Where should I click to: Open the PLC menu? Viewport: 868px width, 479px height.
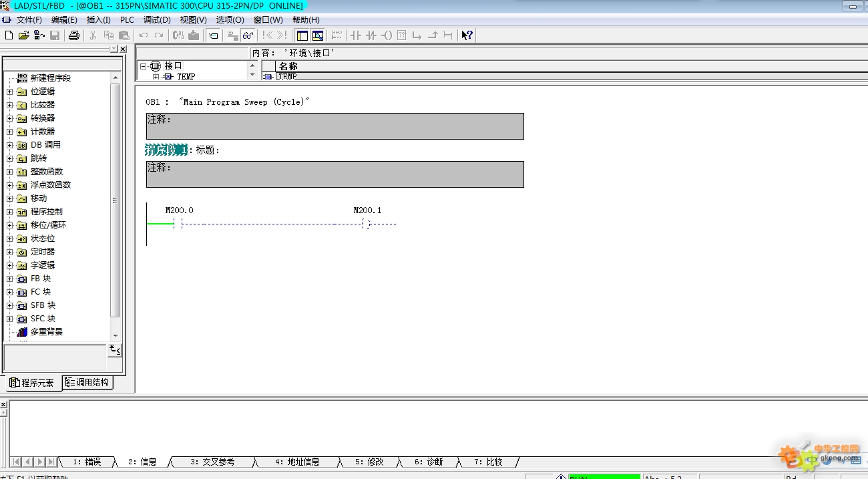[x=127, y=20]
